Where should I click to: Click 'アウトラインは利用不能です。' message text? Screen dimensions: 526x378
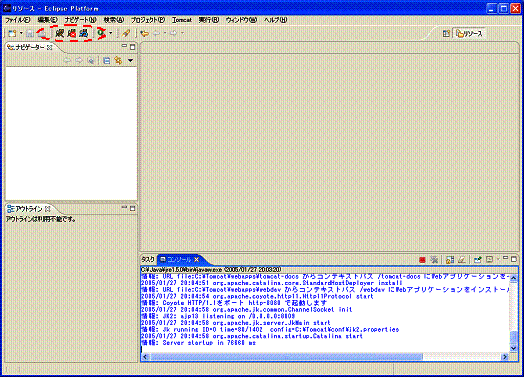coord(41,219)
